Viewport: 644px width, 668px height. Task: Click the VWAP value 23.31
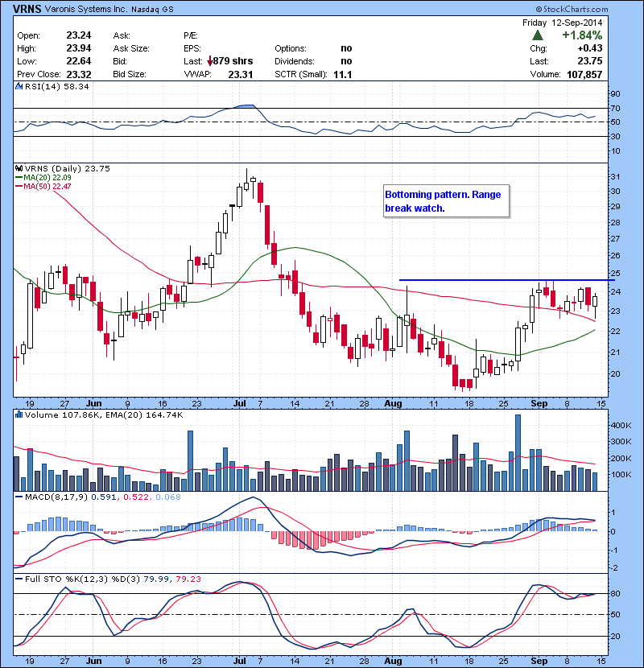(241, 74)
